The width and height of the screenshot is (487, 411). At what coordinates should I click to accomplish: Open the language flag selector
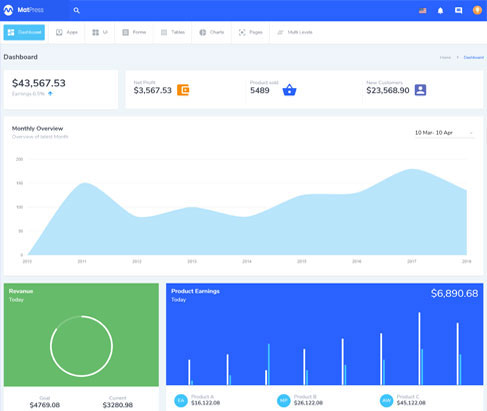coord(423,10)
